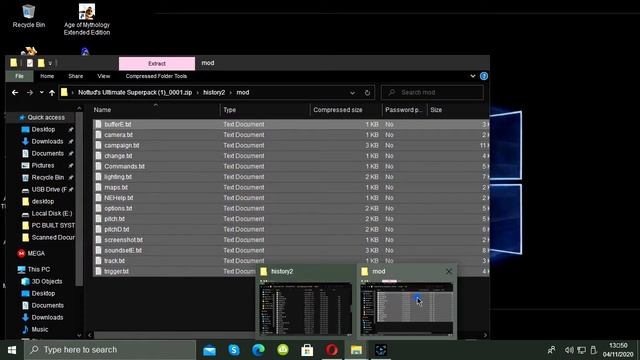Viewport: 640px width, 360px height.
Task: Sort by Name column header
Action: 156,110
